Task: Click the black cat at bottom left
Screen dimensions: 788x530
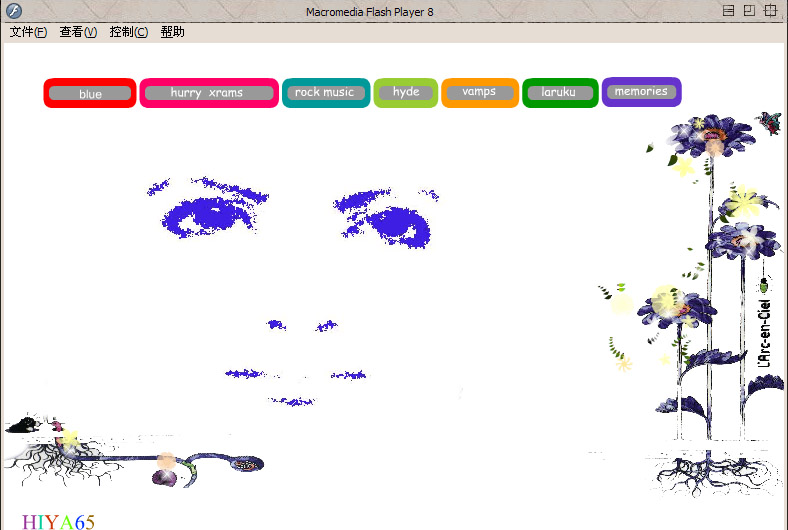Action: [x=23, y=425]
